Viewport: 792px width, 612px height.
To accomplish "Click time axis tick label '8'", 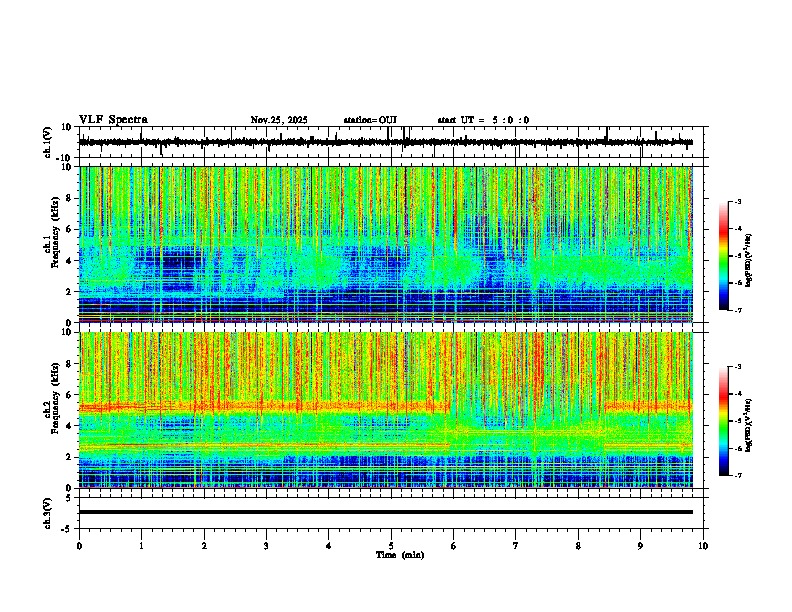I will coord(578,546).
